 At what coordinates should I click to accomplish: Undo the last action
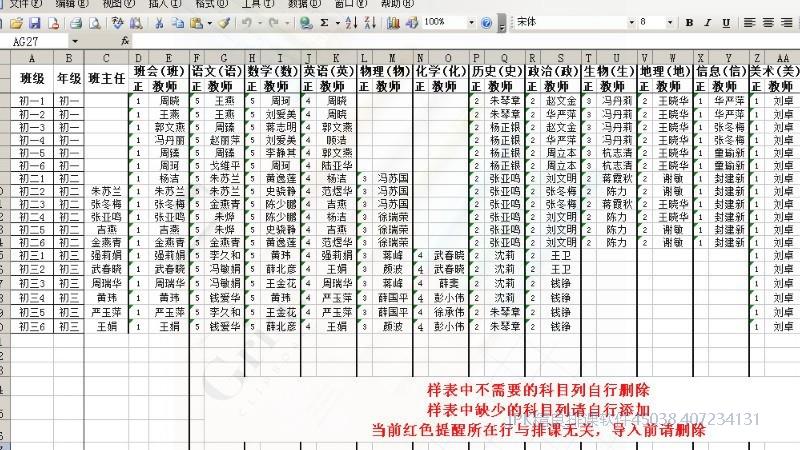click(x=247, y=23)
